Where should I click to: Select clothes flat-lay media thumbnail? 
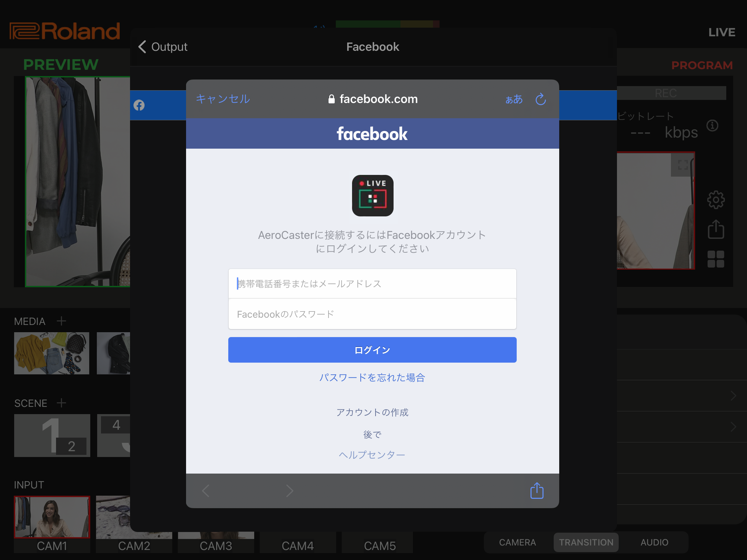[52, 353]
